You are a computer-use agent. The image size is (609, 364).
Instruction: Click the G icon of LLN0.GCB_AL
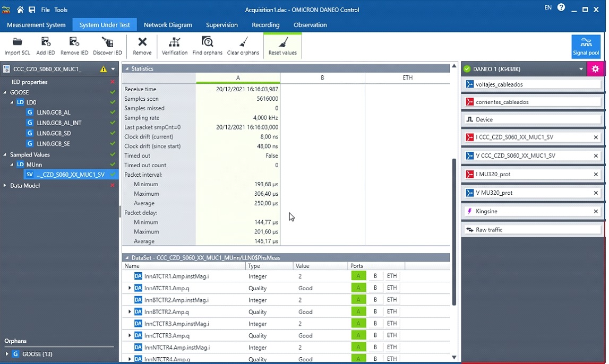[30, 112]
